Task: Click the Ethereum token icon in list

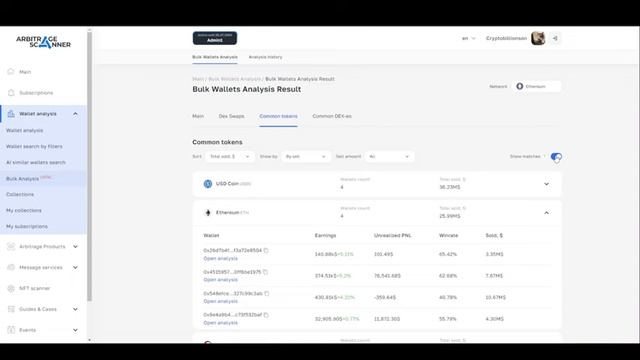Action: click(x=208, y=213)
